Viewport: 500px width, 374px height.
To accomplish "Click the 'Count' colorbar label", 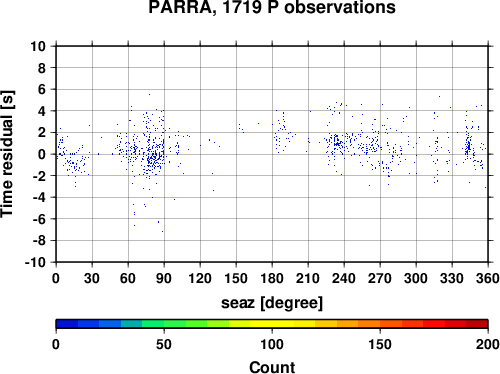I will click(x=272, y=367).
